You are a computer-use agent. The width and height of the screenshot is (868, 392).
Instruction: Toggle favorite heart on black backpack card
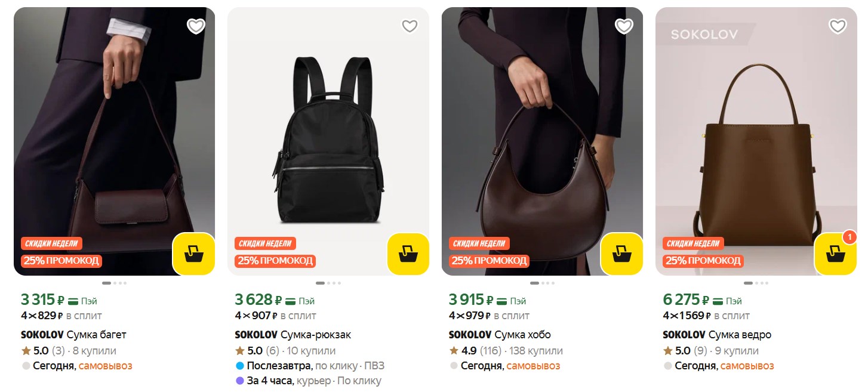[x=410, y=26]
